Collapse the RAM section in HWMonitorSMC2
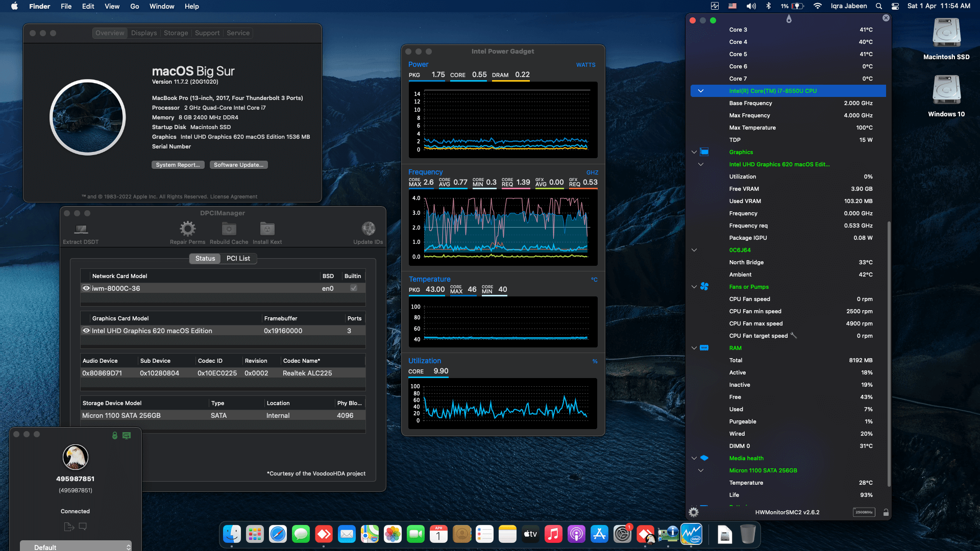Image resolution: width=980 pixels, height=551 pixels. (694, 347)
